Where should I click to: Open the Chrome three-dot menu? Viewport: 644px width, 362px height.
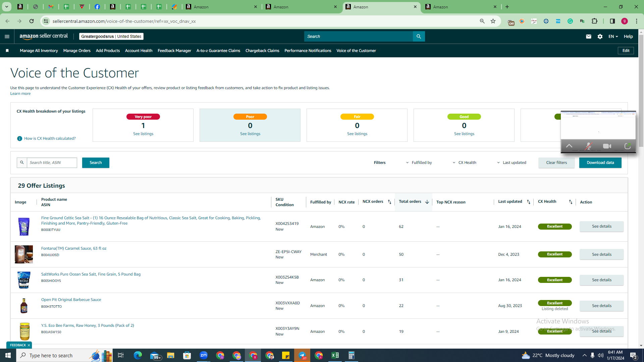pyautogui.click(x=637, y=21)
